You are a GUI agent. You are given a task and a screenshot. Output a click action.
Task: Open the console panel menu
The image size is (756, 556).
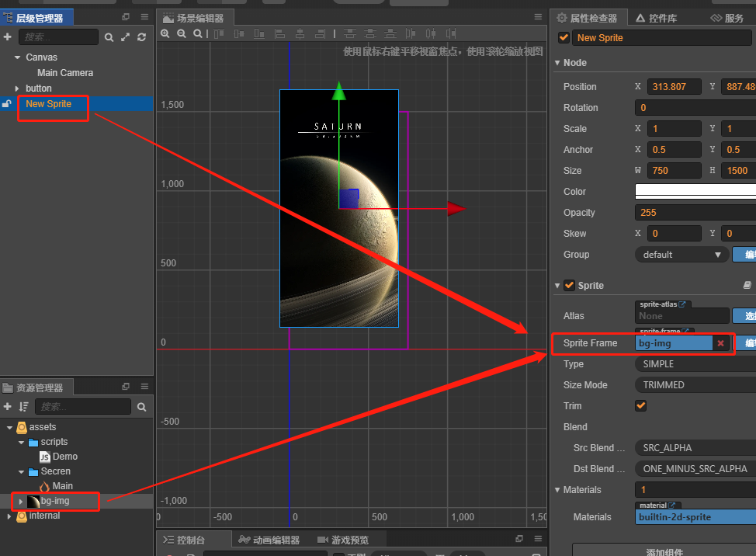pyautogui.click(x=538, y=539)
